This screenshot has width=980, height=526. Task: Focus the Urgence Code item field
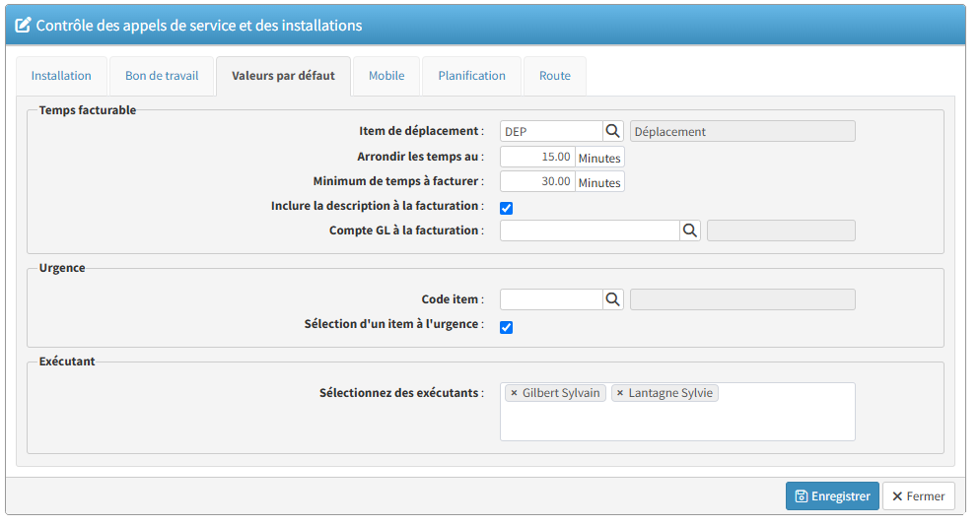coord(551,299)
